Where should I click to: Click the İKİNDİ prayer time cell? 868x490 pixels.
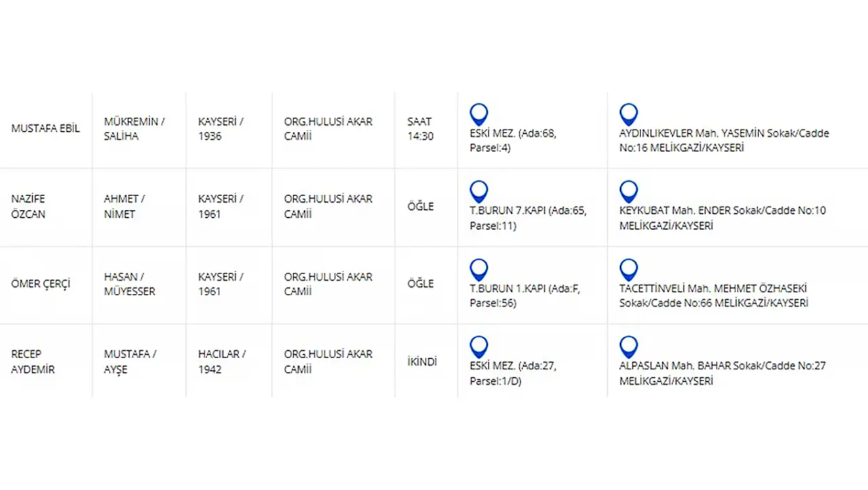point(422,362)
